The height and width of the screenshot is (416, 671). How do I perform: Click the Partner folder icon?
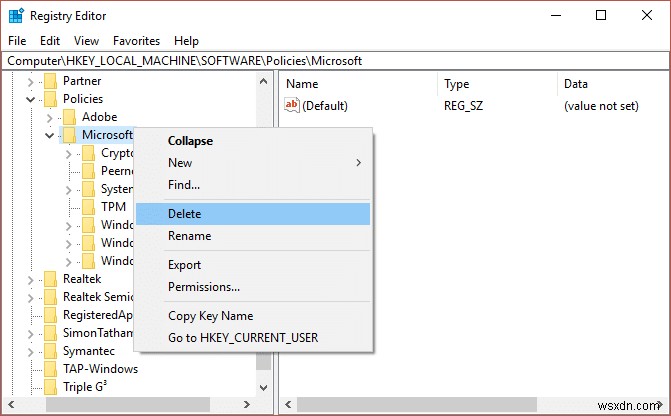[x=50, y=81]
